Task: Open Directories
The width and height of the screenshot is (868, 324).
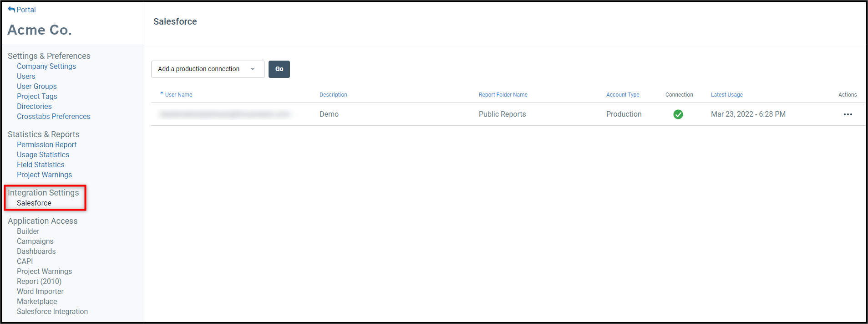Action: point(34,106)
